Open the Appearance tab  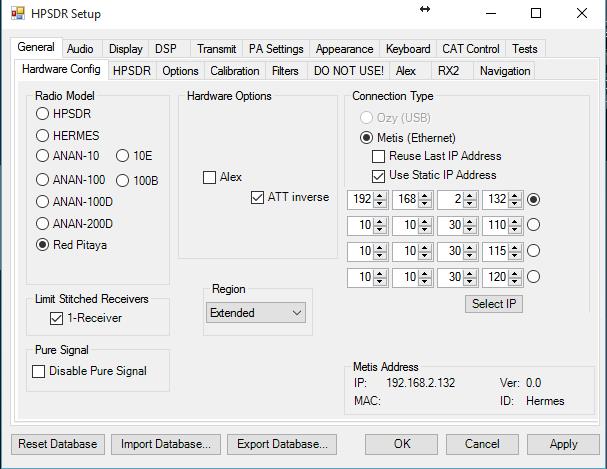[x=345, y=49]
